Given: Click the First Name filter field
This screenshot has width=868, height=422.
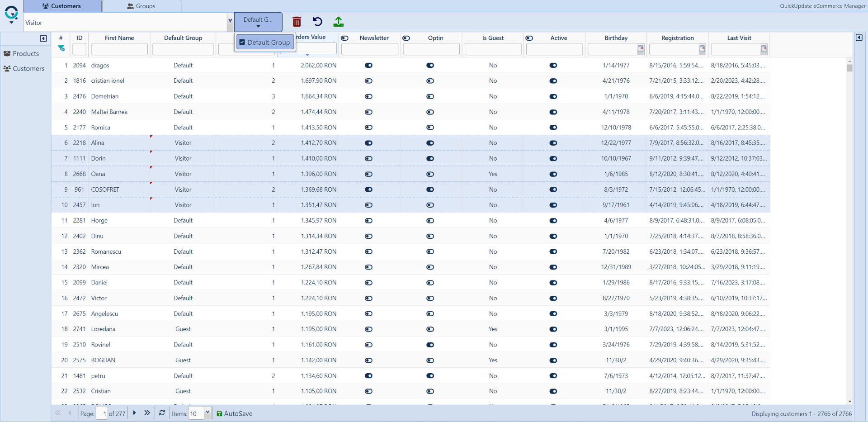Looking at the screenshot, I should coord(119,49).
